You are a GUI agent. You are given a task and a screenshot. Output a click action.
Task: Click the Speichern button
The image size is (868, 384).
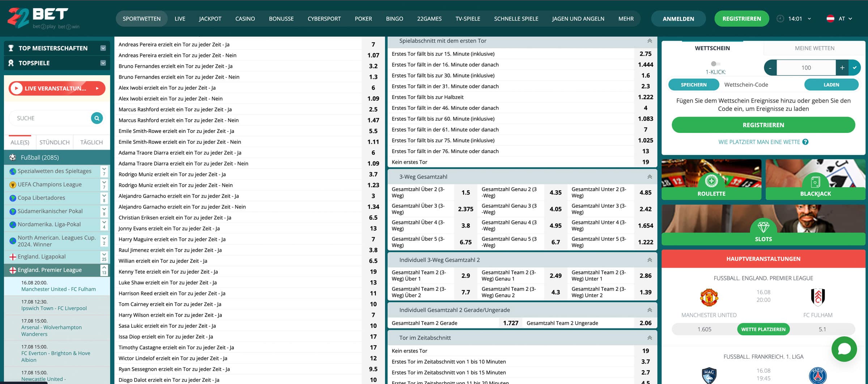click(x=693, y=85)
